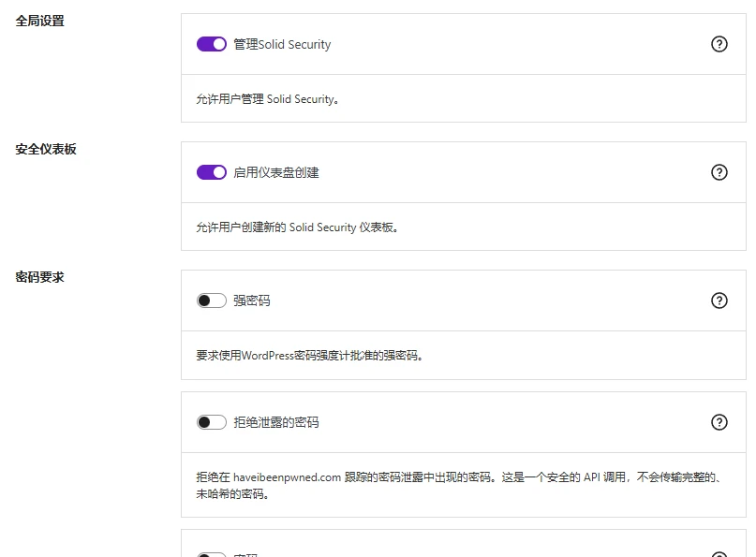Disable the 管理Solid Security switch
This screenshot has width=756, height=557.
[x=212, y=44]
